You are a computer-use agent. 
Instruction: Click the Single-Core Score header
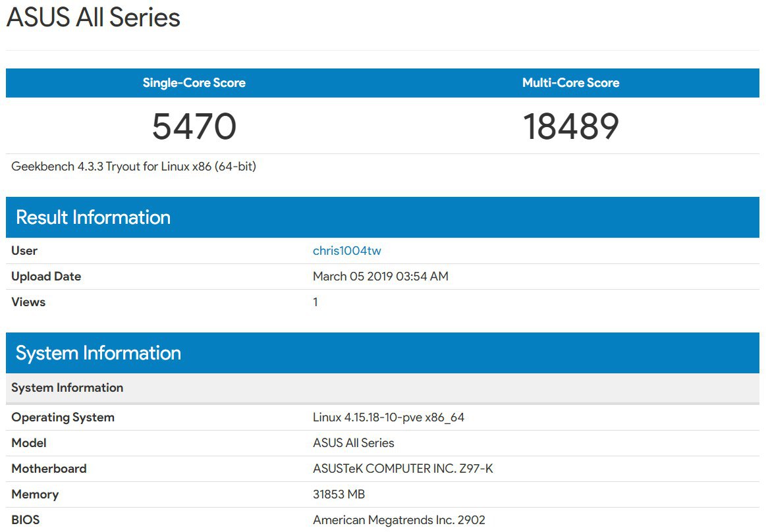(194, 83)
